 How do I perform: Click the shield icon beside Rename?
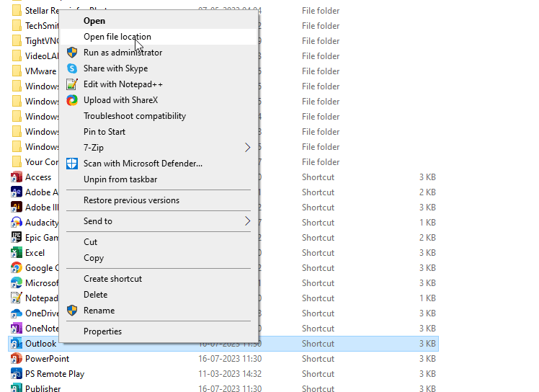[72, 310]
